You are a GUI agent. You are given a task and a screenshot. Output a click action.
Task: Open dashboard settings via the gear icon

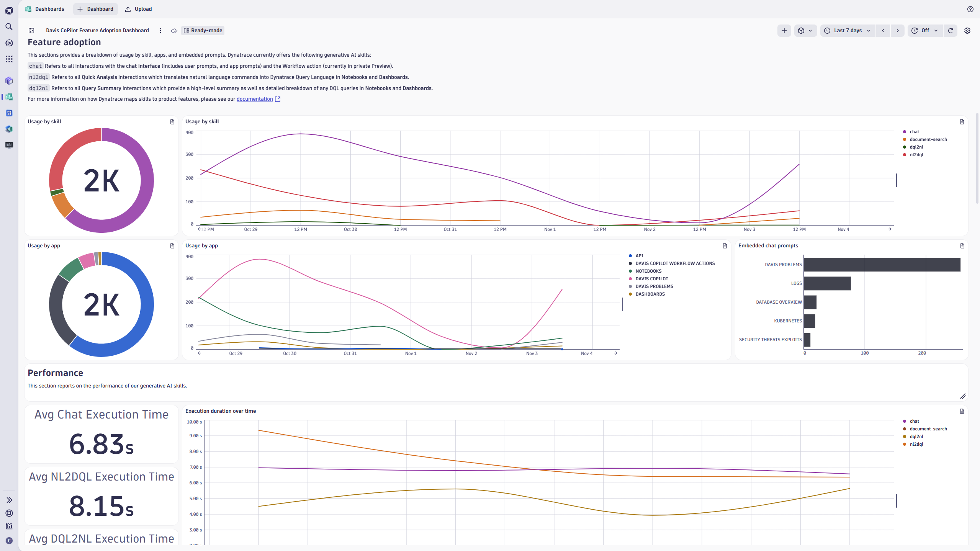click(x=967, y=30)
